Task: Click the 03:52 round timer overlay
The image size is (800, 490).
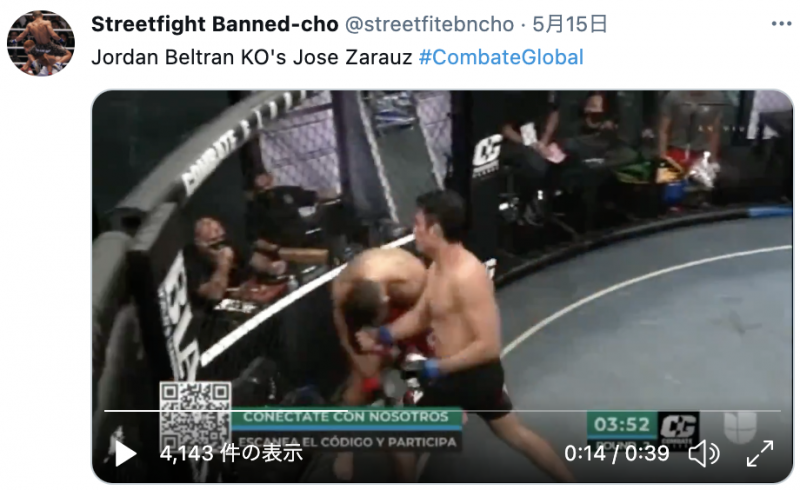Action: coord(622,424)
